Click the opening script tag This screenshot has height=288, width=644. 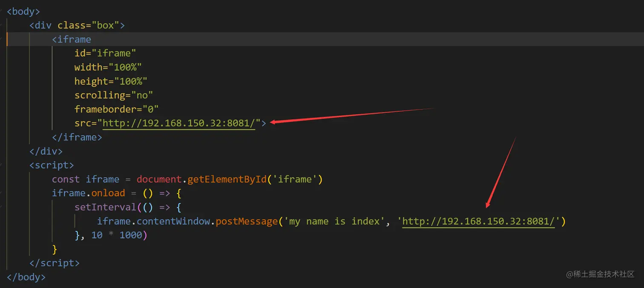coord(52,165)
